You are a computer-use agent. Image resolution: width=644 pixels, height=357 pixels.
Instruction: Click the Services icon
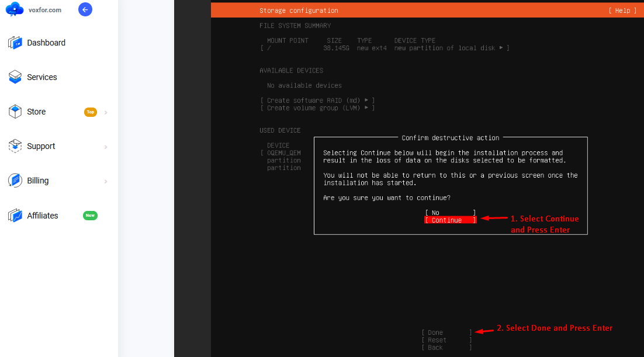click(x=13, y=77)
